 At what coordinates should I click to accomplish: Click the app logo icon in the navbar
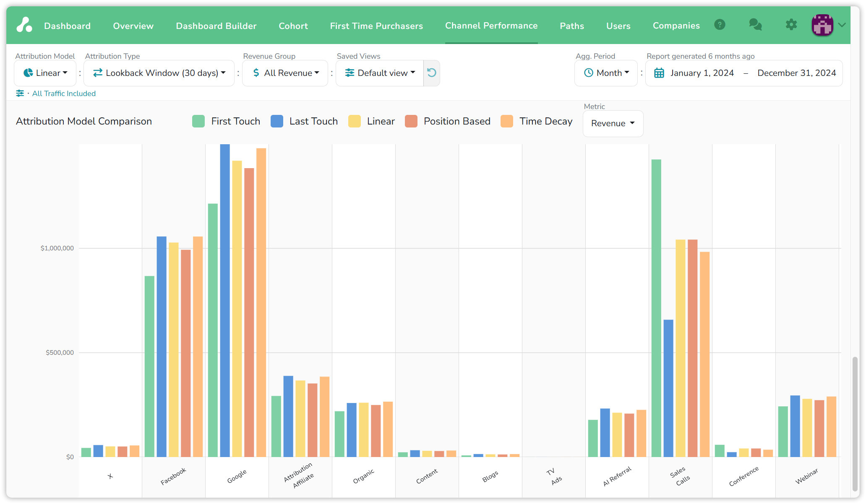pos(24,25)
